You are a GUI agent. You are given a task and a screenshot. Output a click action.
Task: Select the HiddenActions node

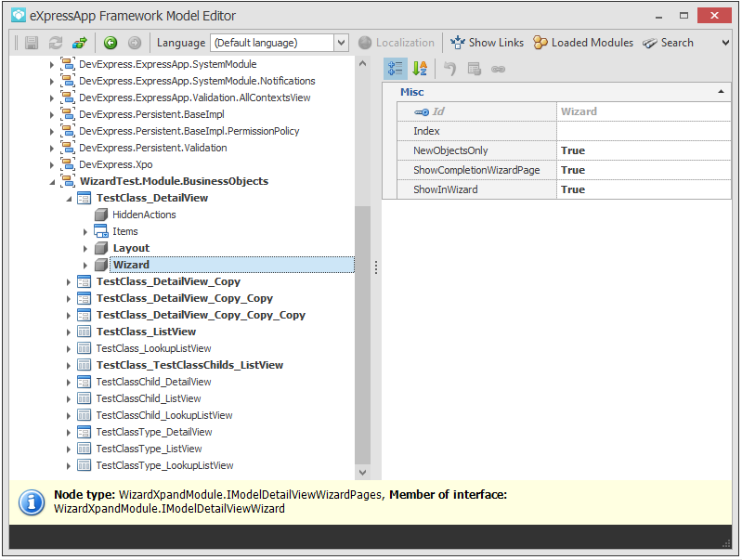144,215
